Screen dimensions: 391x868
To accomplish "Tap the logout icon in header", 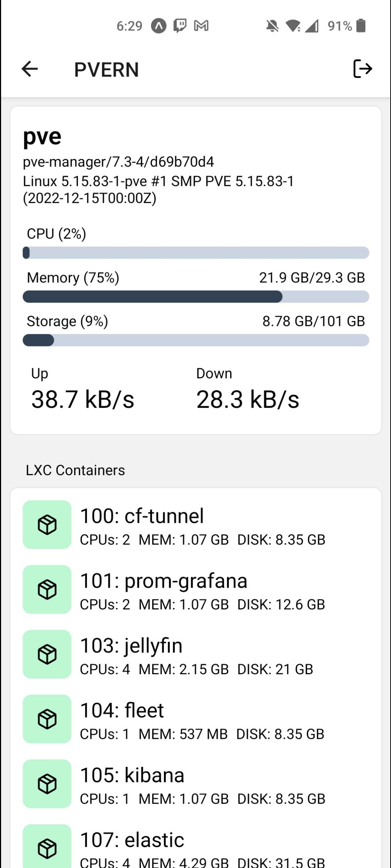I will tap(362, 69).
